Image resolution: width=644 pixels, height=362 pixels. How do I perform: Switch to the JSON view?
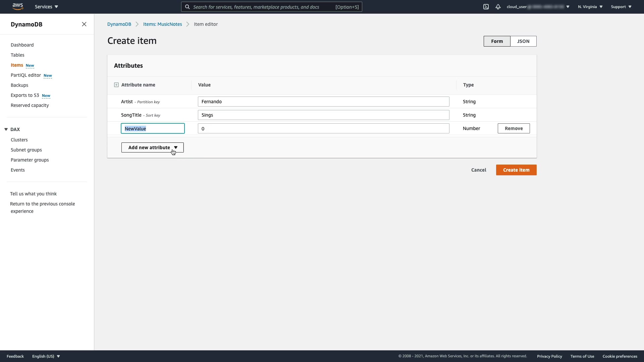pyautogui.click(x=523, y=41)
